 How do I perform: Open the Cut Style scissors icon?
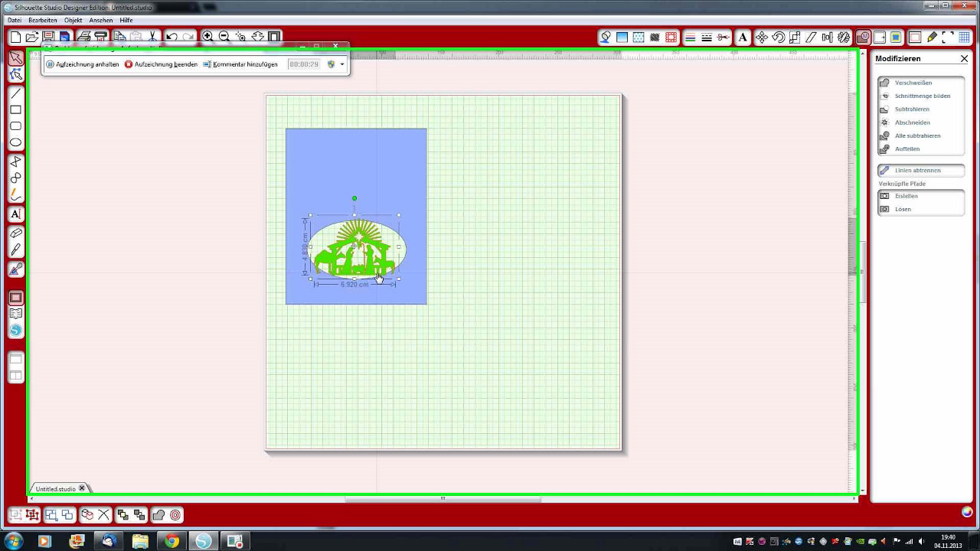pyautogui.click(x=724, y=37)
